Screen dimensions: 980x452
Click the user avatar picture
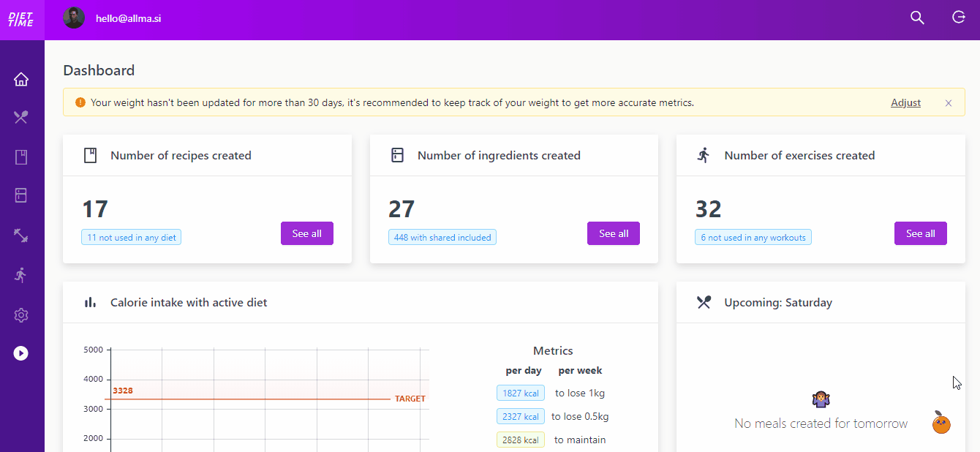pos(74,18)
